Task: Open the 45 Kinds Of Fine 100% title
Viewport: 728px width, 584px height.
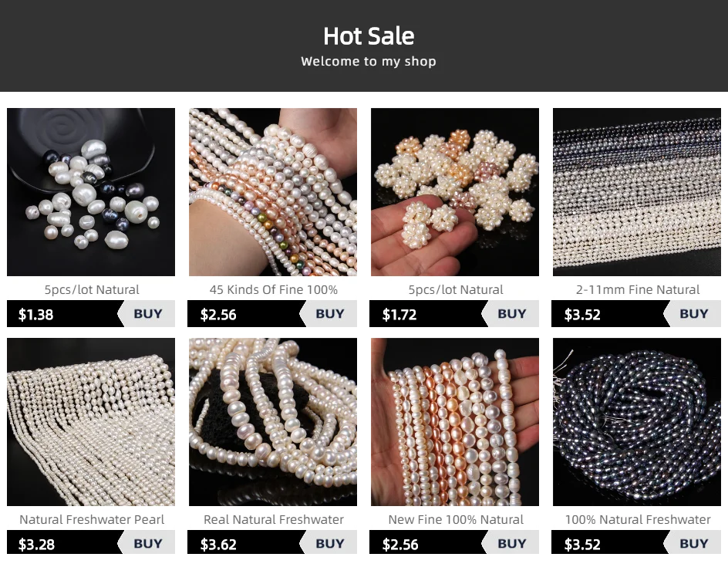Action: coord(274,290)
